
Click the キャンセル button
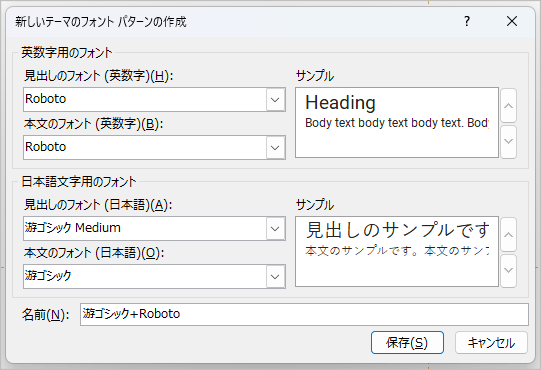pos(491,342)
